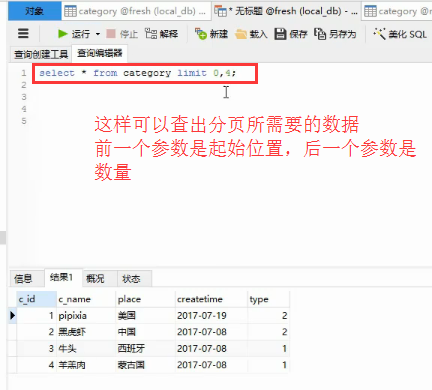
Task: Create new query with 新建 icon
Action: 201,34
